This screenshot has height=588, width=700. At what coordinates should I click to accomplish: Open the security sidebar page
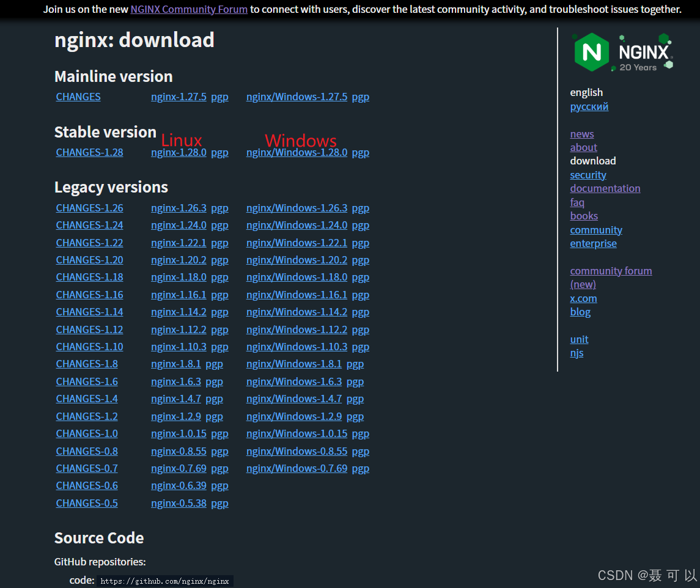tap(588, 174)
